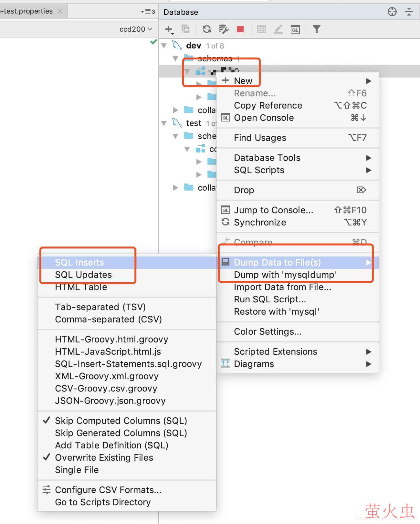Select JSON-Groovy.json.groovy extractor
The image size is (420, 524).
pyautogui.click(x=127, y=401)
